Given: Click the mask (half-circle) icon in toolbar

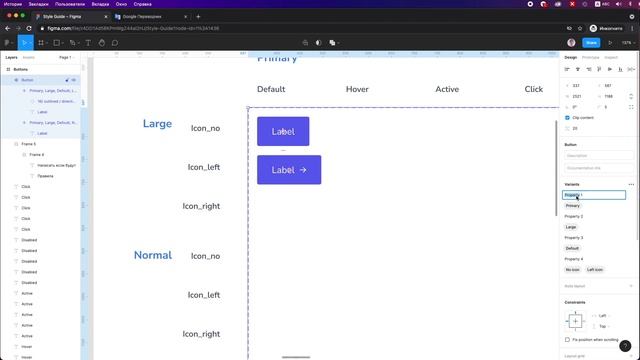Looking at the screenshot, I should click(318, 43).
